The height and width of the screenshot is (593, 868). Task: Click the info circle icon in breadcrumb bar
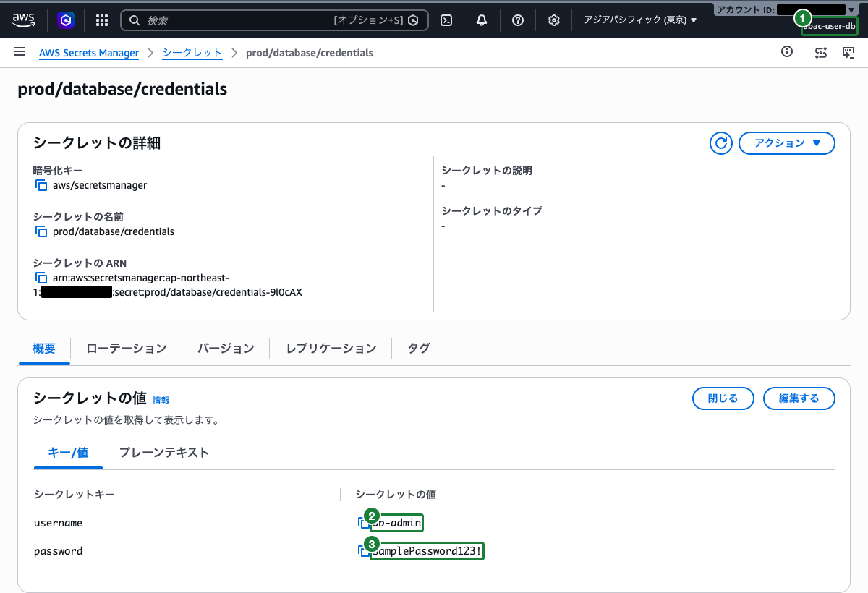[787, 52]
